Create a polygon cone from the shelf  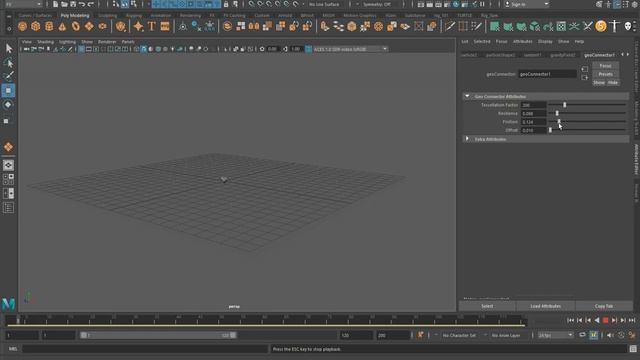point(62,27)
